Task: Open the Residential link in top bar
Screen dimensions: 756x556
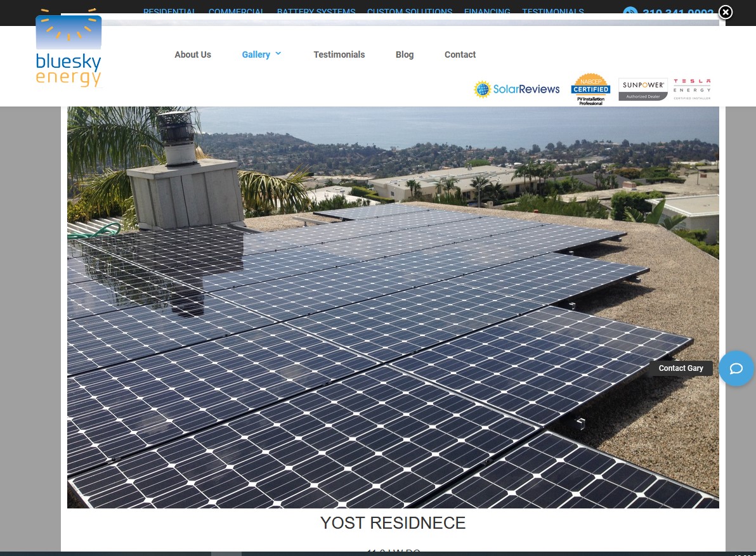Action: click(x=170, y=12)
